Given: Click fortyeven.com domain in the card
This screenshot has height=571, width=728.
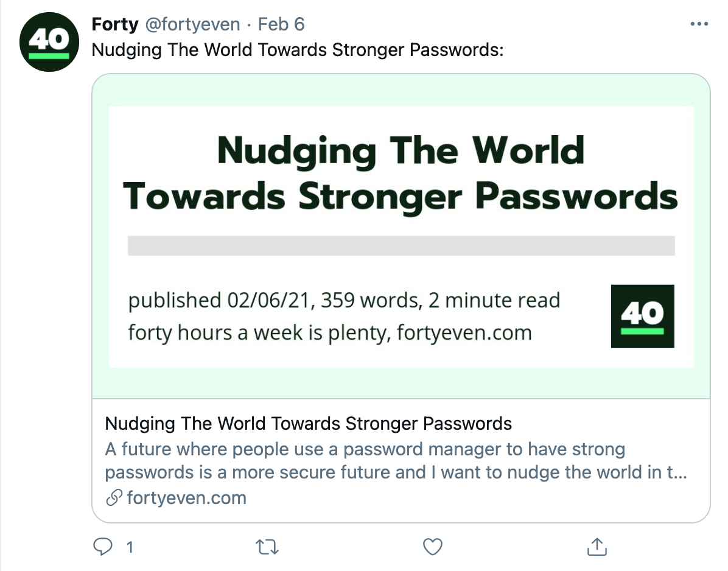Looking at the screenshot, I should click(x=187, y=498).
